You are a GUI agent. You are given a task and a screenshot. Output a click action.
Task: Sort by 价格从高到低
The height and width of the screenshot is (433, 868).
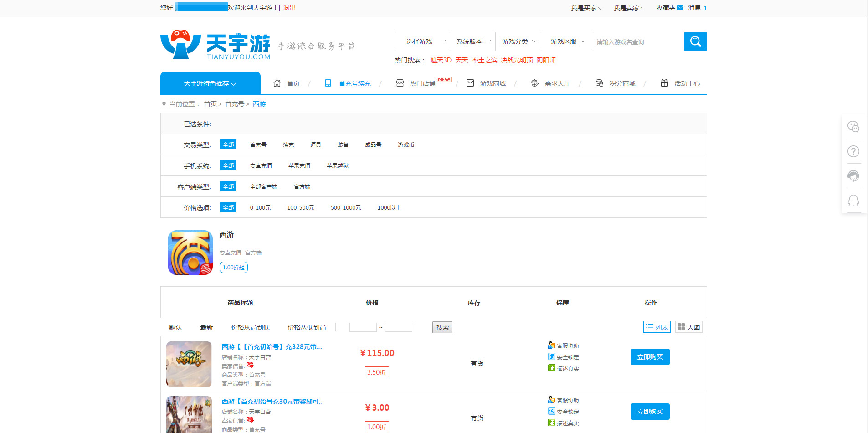[251, 327]
